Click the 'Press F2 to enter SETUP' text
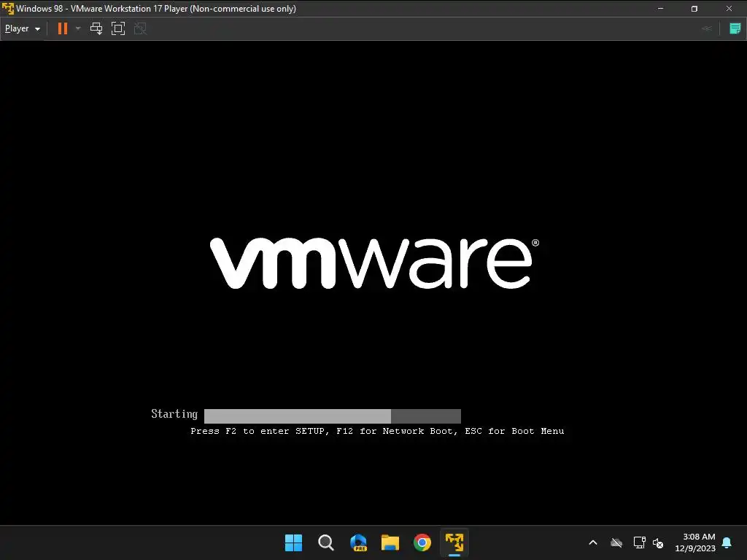This screenshot has height=560, width=747. click(x=260, y=431)
